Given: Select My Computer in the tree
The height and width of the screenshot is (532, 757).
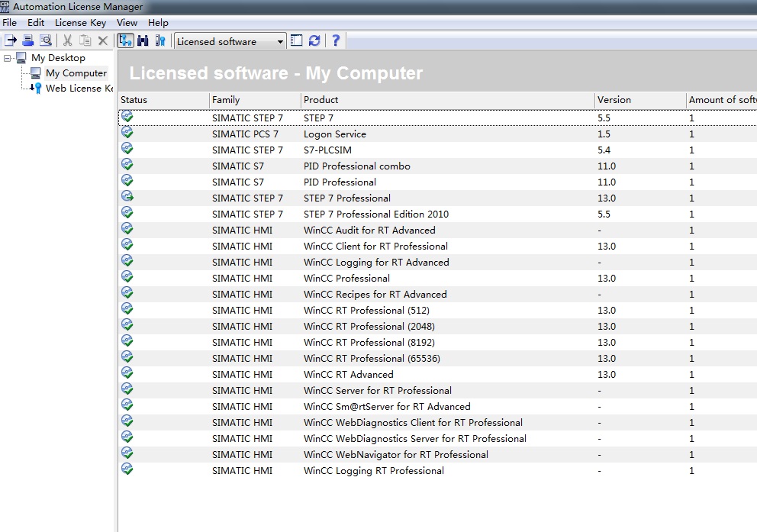Looking at the screenshot, I should point(76,73).
